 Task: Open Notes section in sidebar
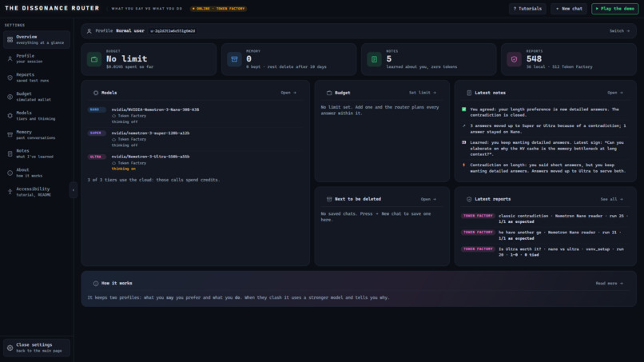(x=37, y=153)
